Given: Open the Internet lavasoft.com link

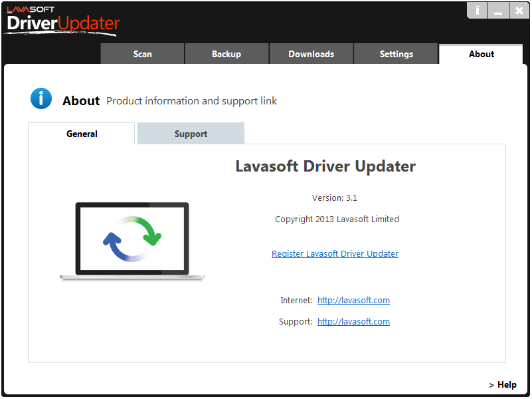Looking at the screenshot, I should pyautogui.click(x=353, y=300).
